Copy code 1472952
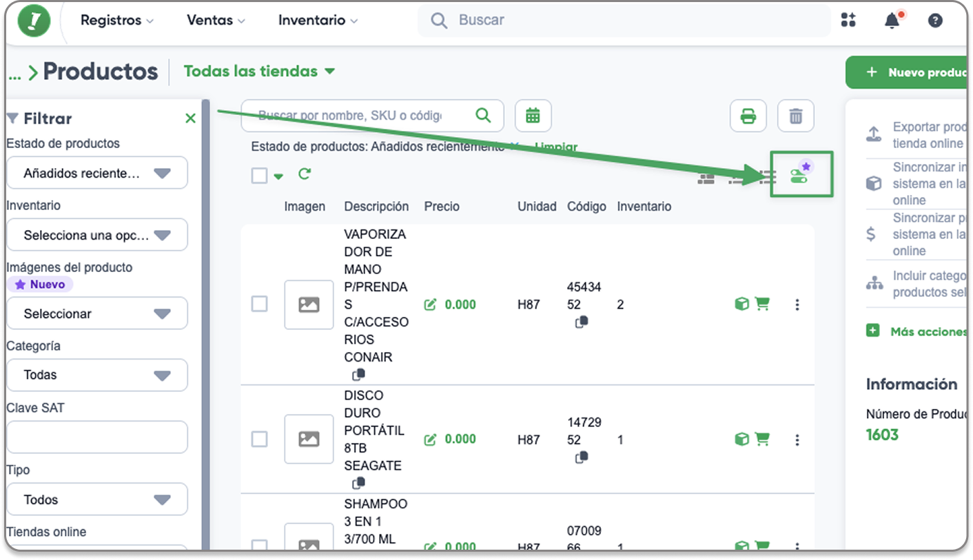The height and width of the screenshot is (560, 973). tap(582, 457)
